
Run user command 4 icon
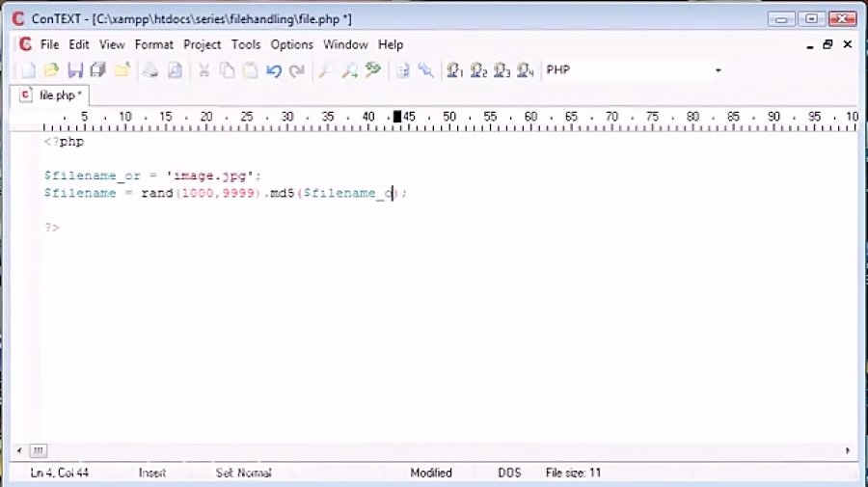(x=525, y=70)
